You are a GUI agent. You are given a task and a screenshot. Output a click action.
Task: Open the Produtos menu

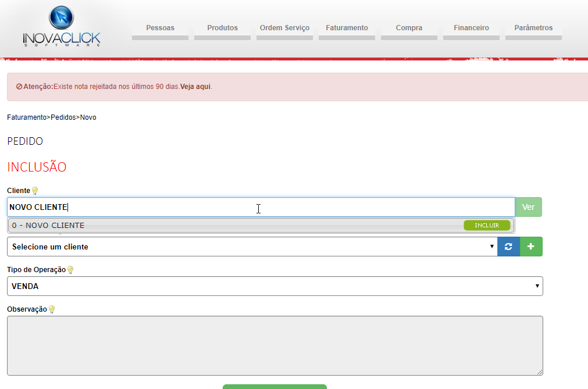[x=222, y=28]
